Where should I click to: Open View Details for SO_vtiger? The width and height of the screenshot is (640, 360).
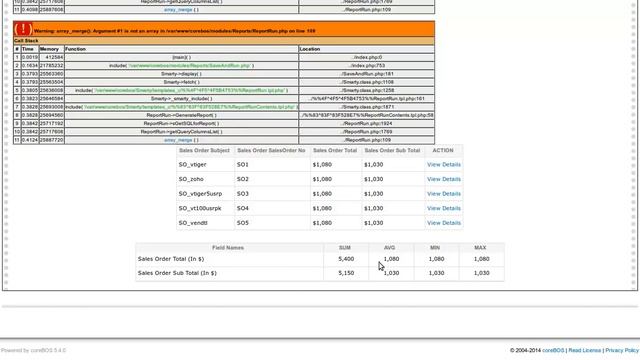(444, 164)
